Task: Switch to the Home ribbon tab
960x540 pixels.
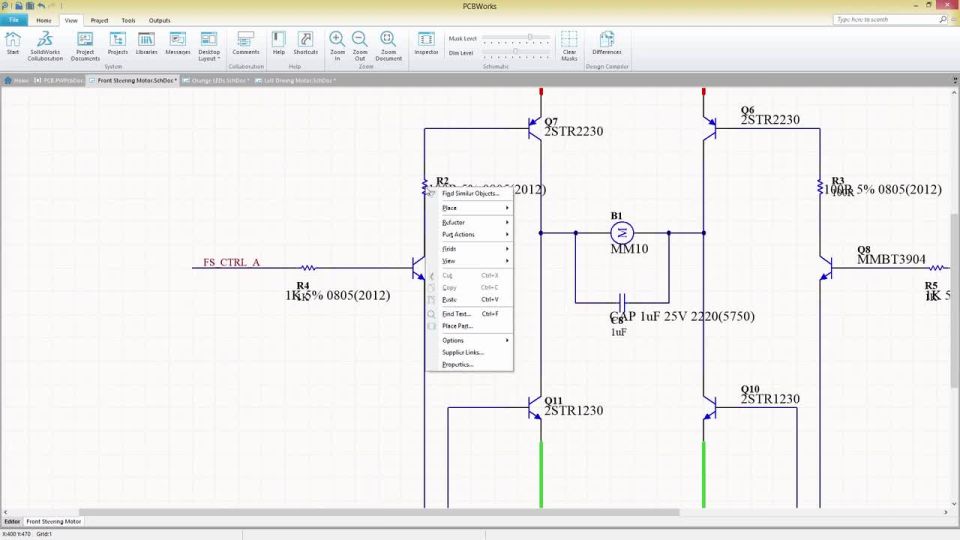Action: (x=43, y=20)
